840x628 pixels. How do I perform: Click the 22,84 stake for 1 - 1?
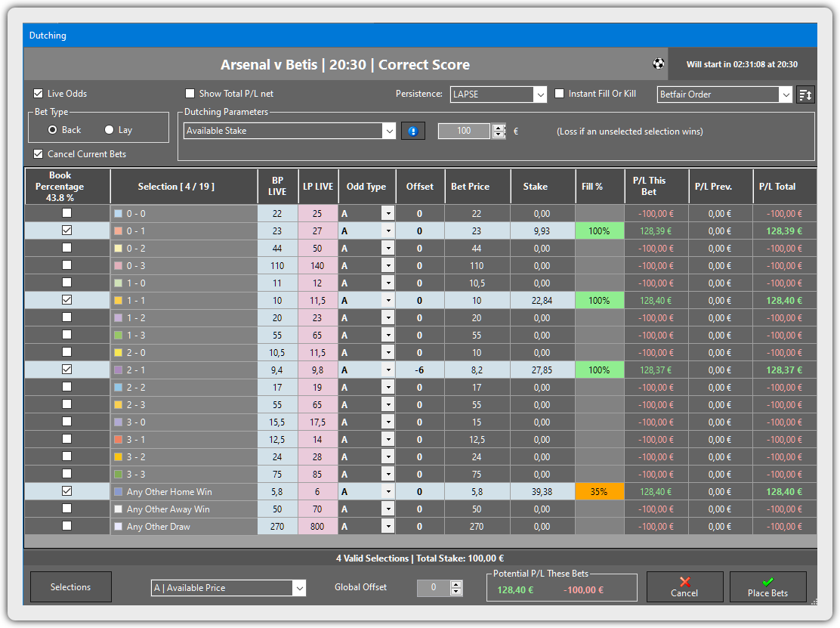point(542,301)
